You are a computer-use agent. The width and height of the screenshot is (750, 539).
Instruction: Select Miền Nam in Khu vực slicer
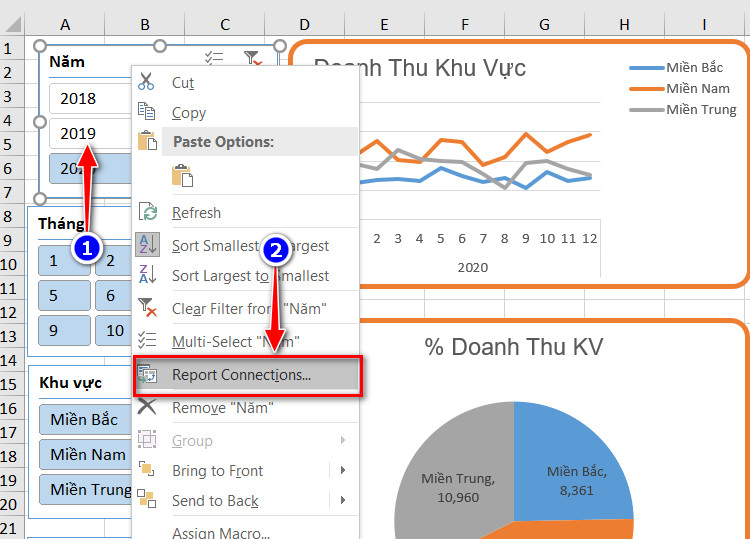86,454
